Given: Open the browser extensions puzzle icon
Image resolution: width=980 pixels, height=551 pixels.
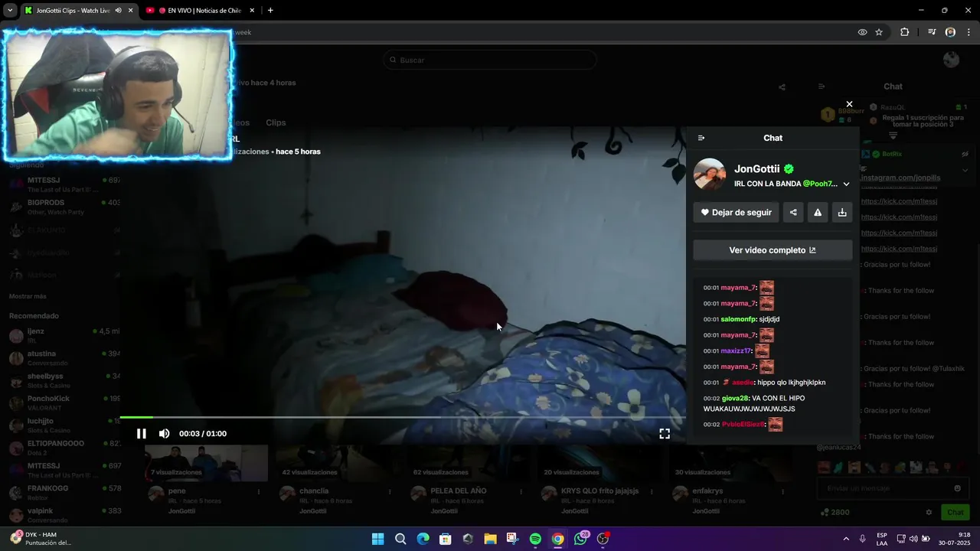Looking at the screenshot, I should point(904,32).
